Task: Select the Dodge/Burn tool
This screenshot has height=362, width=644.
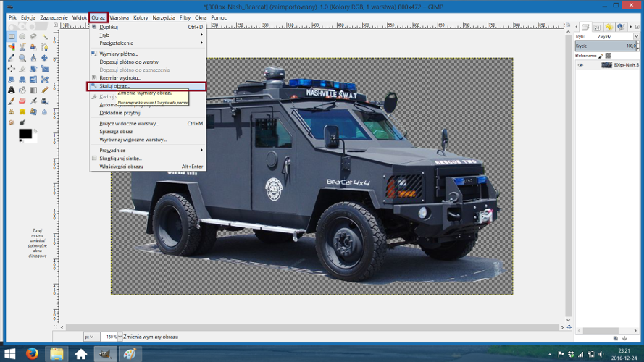Action: (22, 122)
